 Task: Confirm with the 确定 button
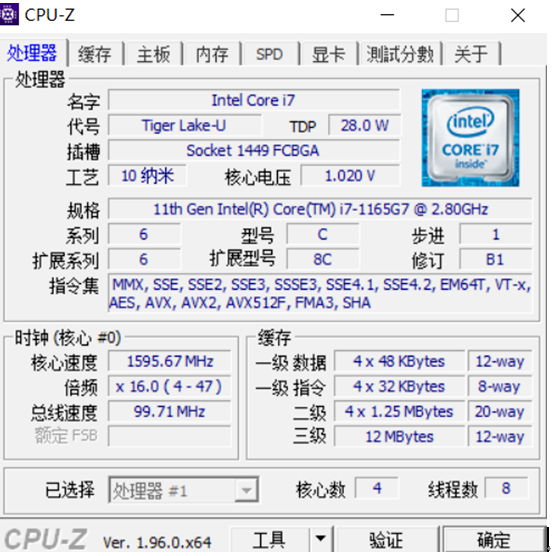click(494, 539)
